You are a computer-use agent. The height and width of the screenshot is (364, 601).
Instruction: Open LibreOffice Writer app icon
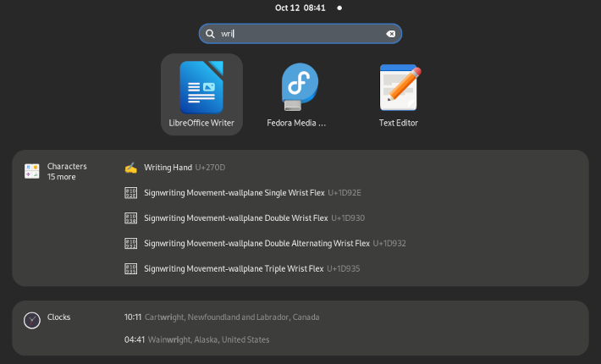click(x=201, y=87)
